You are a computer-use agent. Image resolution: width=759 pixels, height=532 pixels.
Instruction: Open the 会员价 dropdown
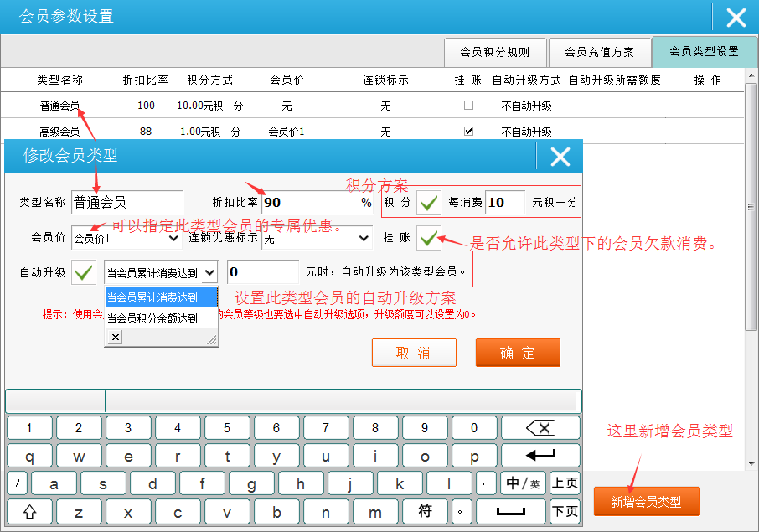126,239
